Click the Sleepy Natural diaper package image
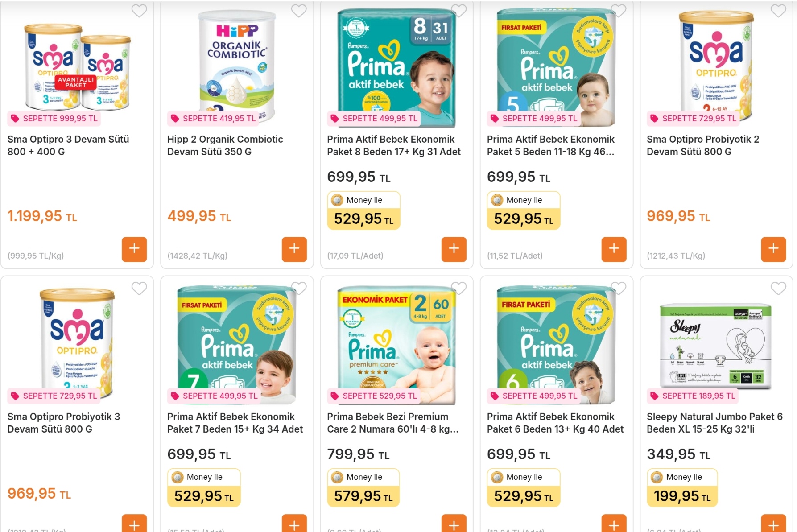797x532 pixels. pyautogui.click(x=715, y=343)
